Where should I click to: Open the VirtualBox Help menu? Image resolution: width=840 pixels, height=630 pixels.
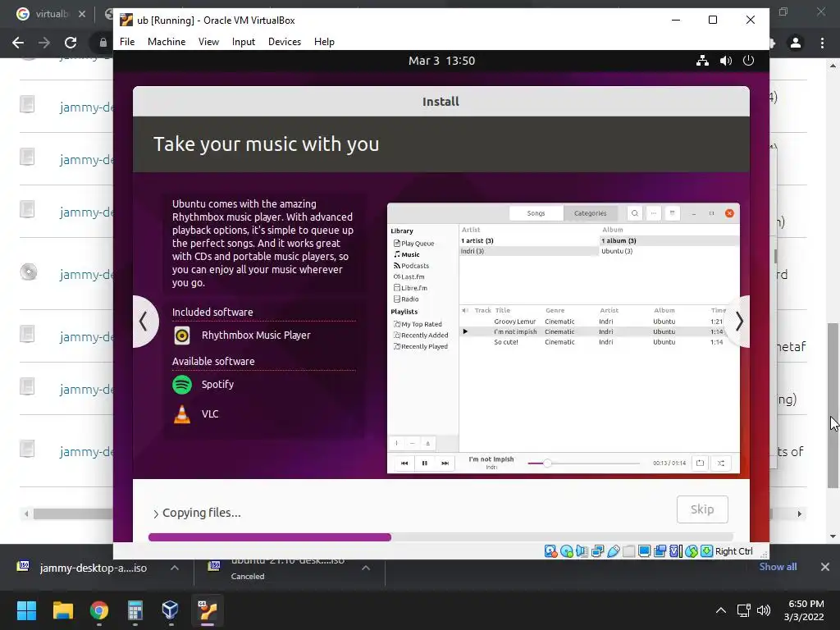pyautogui.click(x=324, y=42)
